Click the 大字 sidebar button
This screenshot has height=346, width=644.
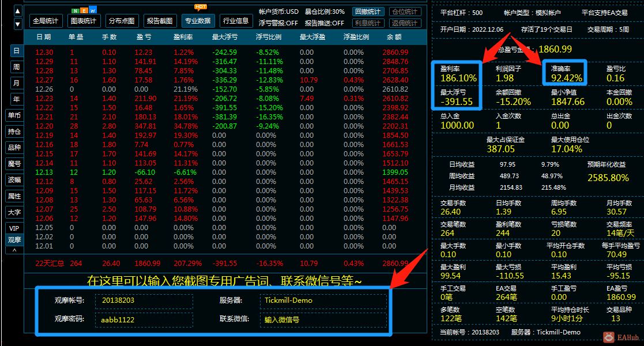click(14, 212)
